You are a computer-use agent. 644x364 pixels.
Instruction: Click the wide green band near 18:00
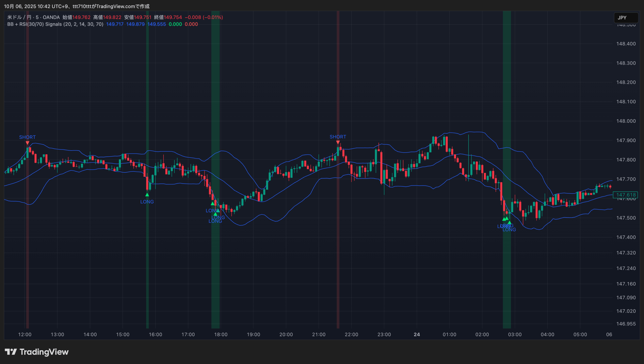pos(215,101)
